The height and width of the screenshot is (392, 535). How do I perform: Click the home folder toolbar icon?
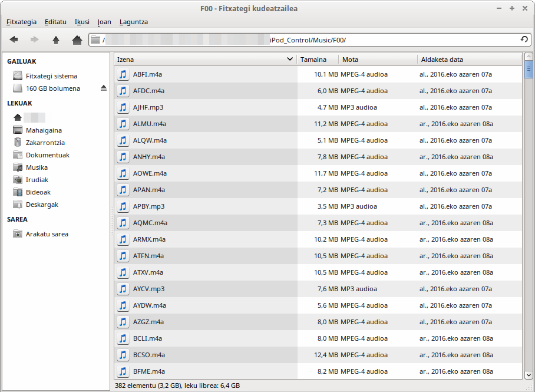tap(77, 39)
